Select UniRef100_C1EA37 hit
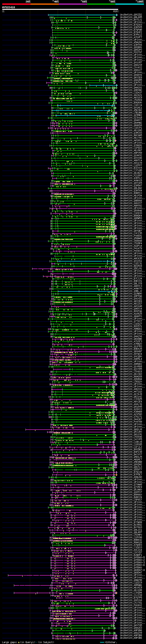Viewport: 146px width, 644px height. [131, 93]
